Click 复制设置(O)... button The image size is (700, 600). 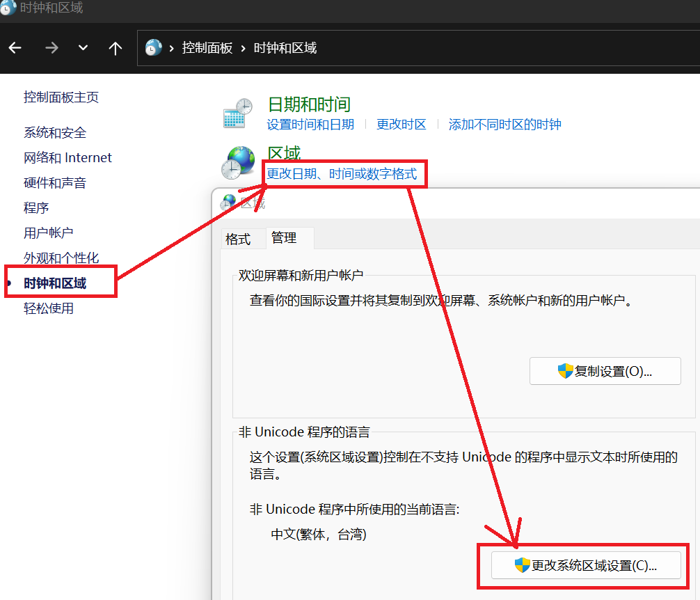click(605, 371)
